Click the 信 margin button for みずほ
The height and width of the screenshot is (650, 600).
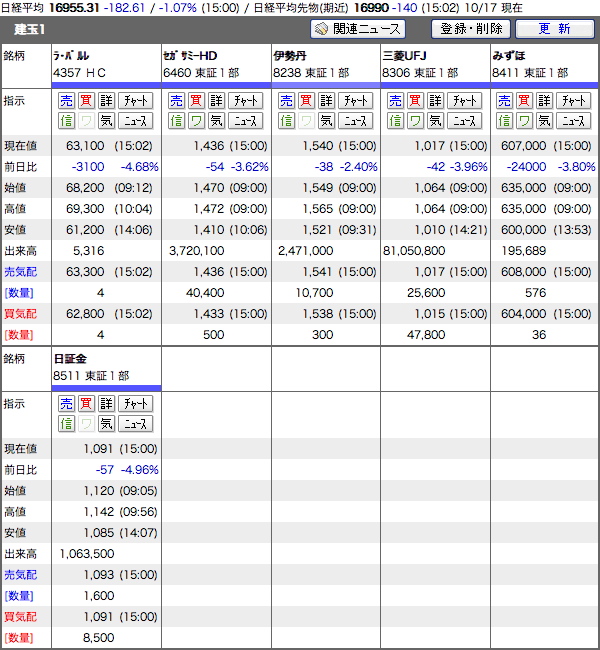505,121
